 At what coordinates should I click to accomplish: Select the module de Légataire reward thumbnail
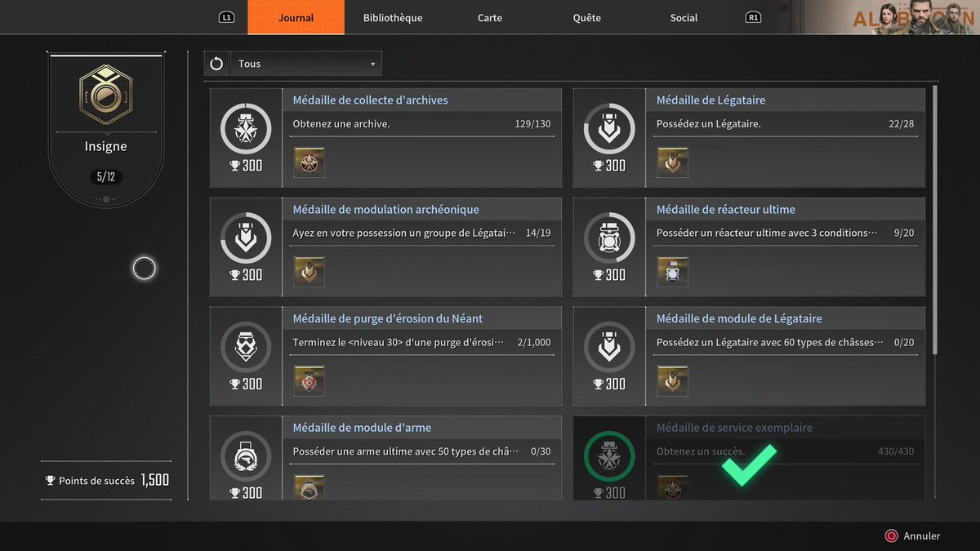673,381
